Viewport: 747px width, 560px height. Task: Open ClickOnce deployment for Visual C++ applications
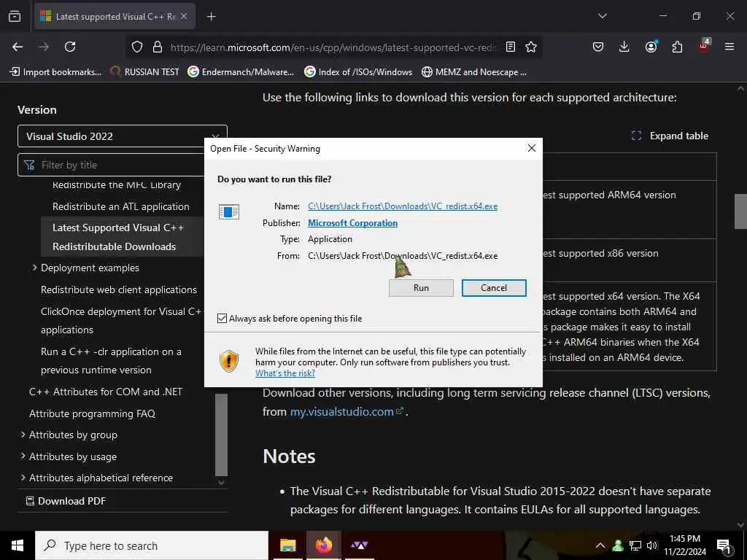pyautogui.click(x=122, y=321)
